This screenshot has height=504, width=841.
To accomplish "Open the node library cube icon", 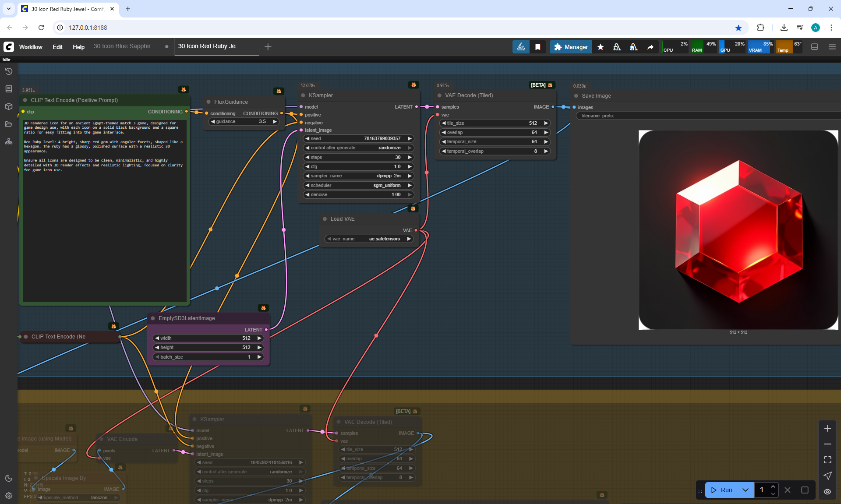I will [8, 106].
